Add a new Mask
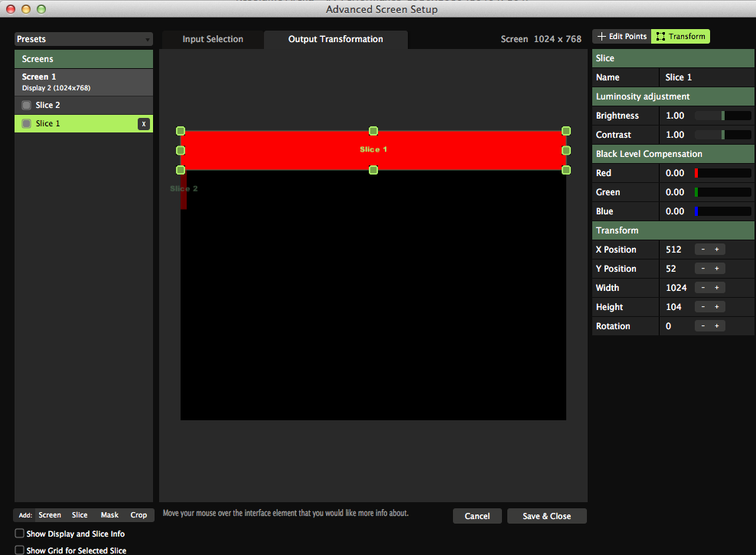The width and height of the screenshot is (756, 555). pyautogui.click(x=109, y=515)
